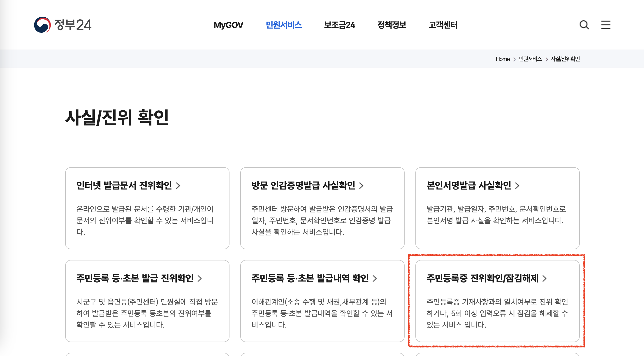
Task: Open the 정책정보 menu
Action: click(392, 25)
